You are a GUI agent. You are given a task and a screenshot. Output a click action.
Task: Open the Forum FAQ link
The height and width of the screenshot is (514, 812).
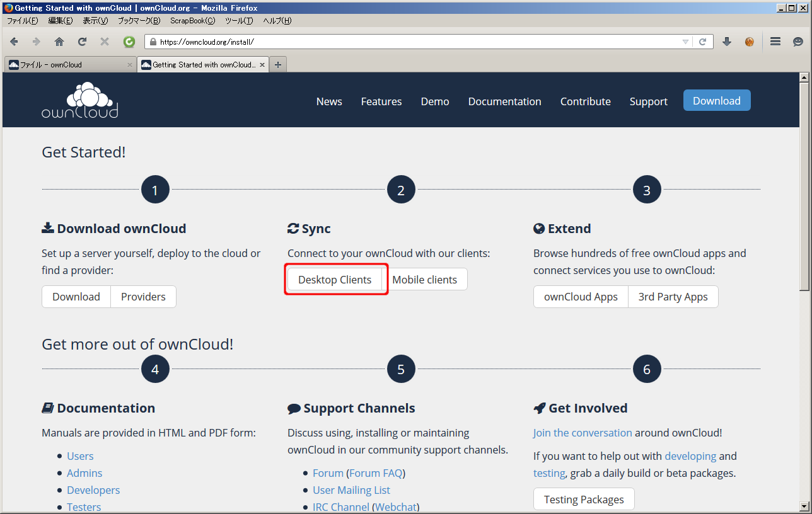[375, 473]
